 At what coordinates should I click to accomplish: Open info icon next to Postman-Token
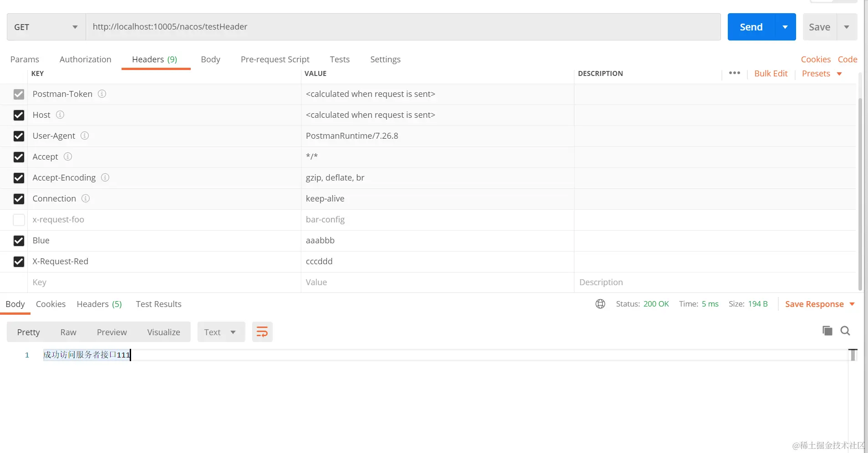(x=102, y=94)
